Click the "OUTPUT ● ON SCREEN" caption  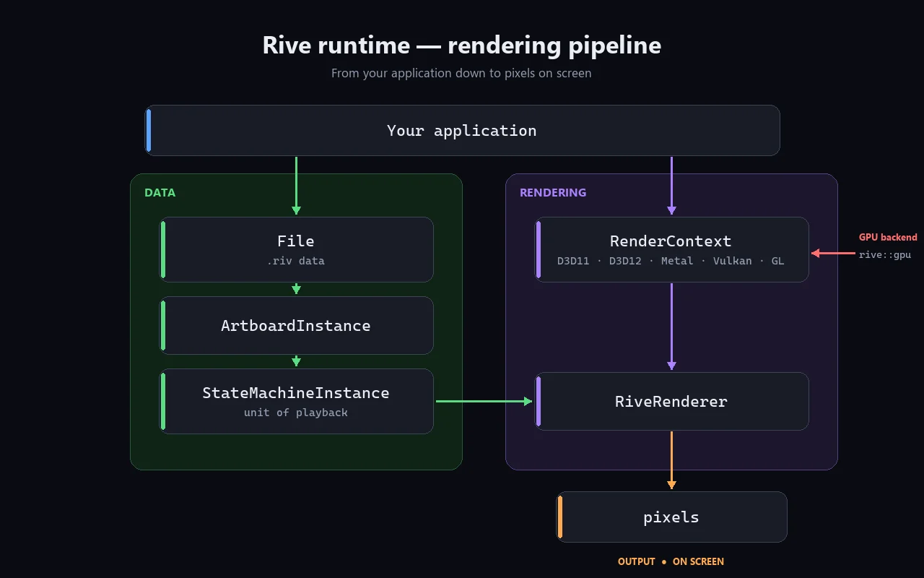pos(671,561)
